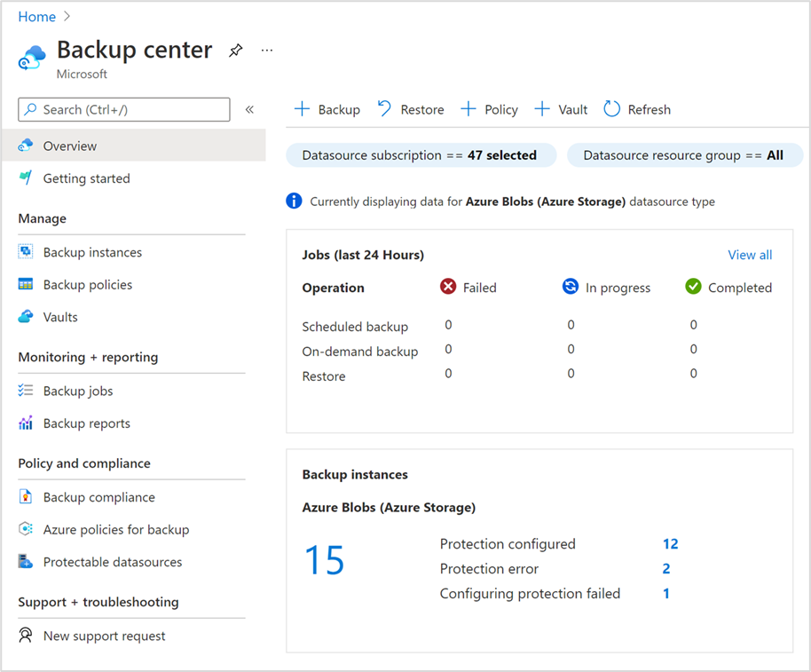Go to Backup instances page
Viewport: 811px width, 672px height.
coord(92,252)
